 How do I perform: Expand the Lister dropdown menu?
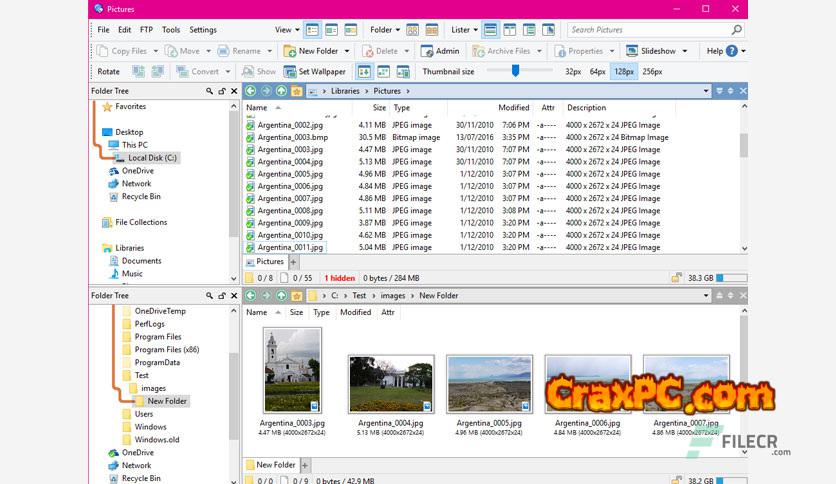(x=463, y=30)
